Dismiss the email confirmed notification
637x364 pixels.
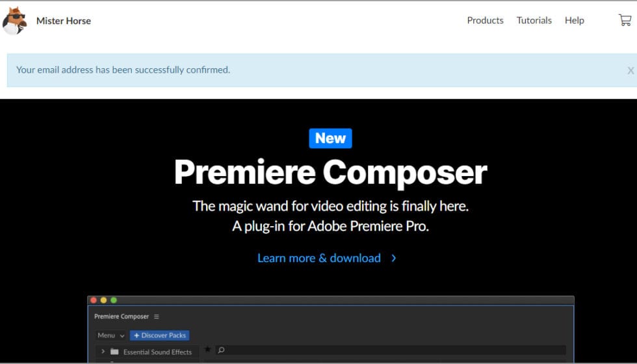(x=630, y=70)
